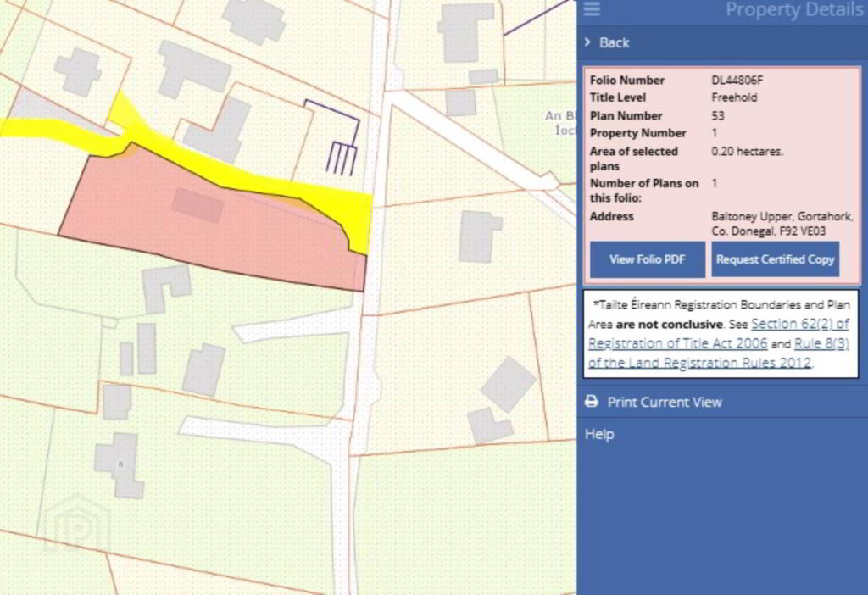Viewport: 868px width, 595px height.
Task: Click the View Folio PDF button
Action: pos(647,259)
